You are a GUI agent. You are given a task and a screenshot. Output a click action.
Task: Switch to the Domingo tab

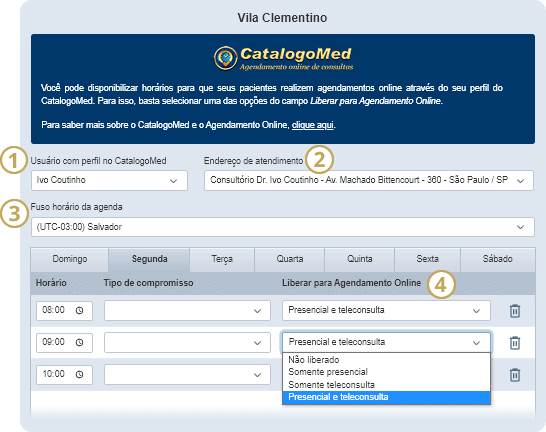(70, 259)
